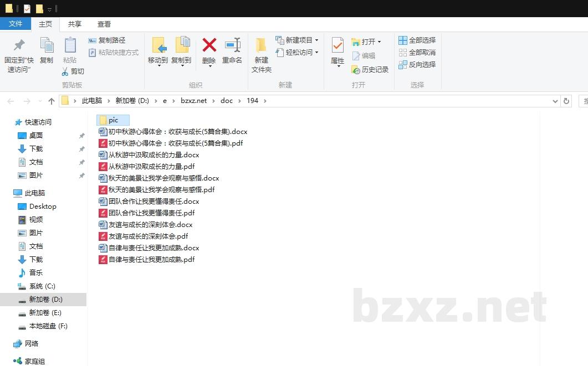Click the Up one level arrow
This screenshot has width=588, height=366.
pos(52,101)
